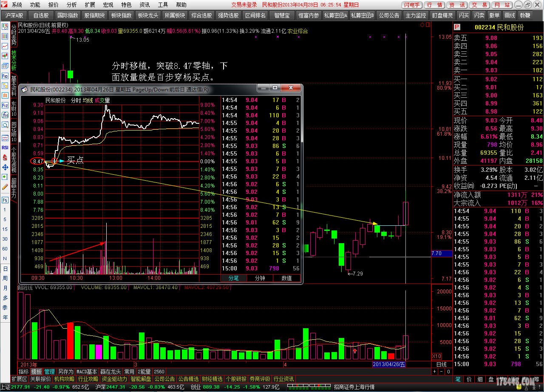This screenshot has height=392, width=544.
Task: Click the Fin financial data icon
Action: [x=5, y=76]
